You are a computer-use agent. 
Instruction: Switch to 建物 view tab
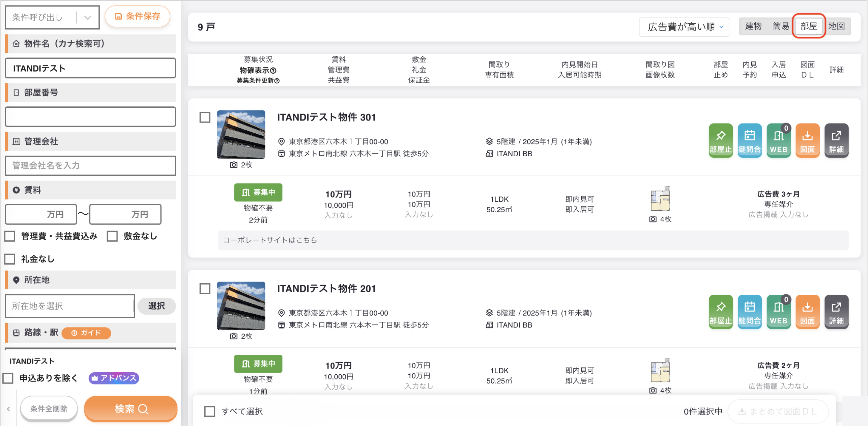pos(753,26)
